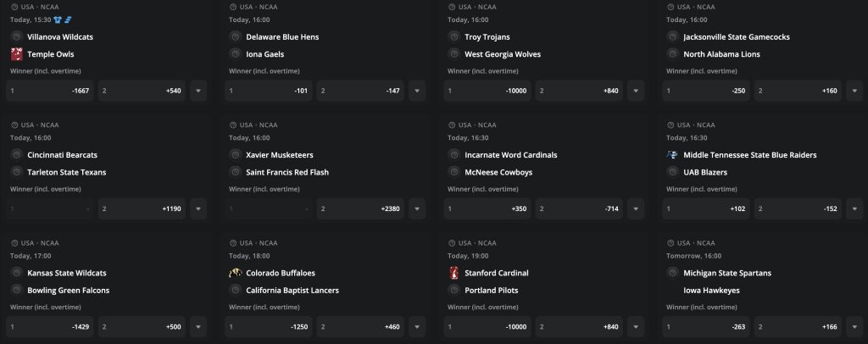This screenshot has height=344, width=868.
Task: Choose Tarleton State Texans +1190 odds
Action: coord(142,208)
